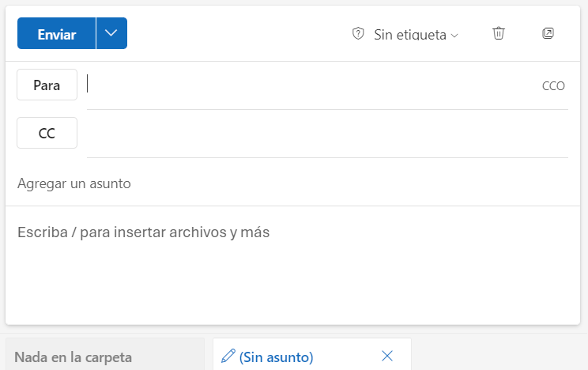Close the (Sin asunto) tab
The width and height of the screenshot is (588, 370).
[387, 356]
